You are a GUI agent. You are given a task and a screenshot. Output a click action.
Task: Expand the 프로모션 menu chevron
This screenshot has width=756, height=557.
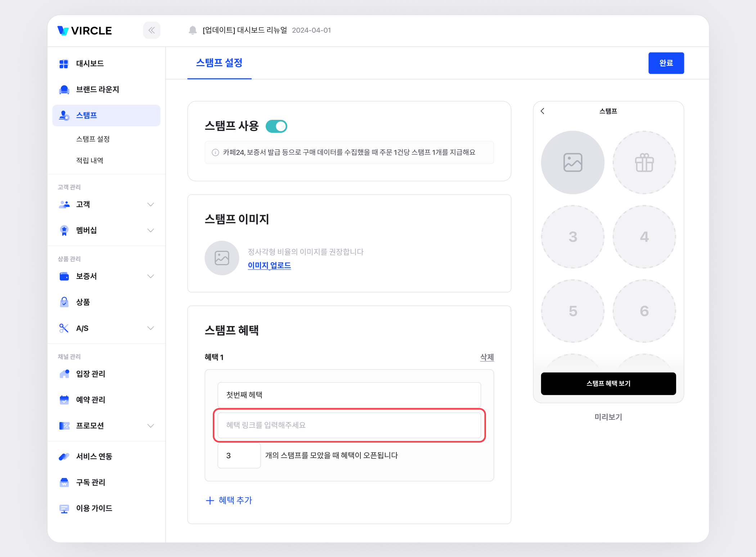click(150, 426)
